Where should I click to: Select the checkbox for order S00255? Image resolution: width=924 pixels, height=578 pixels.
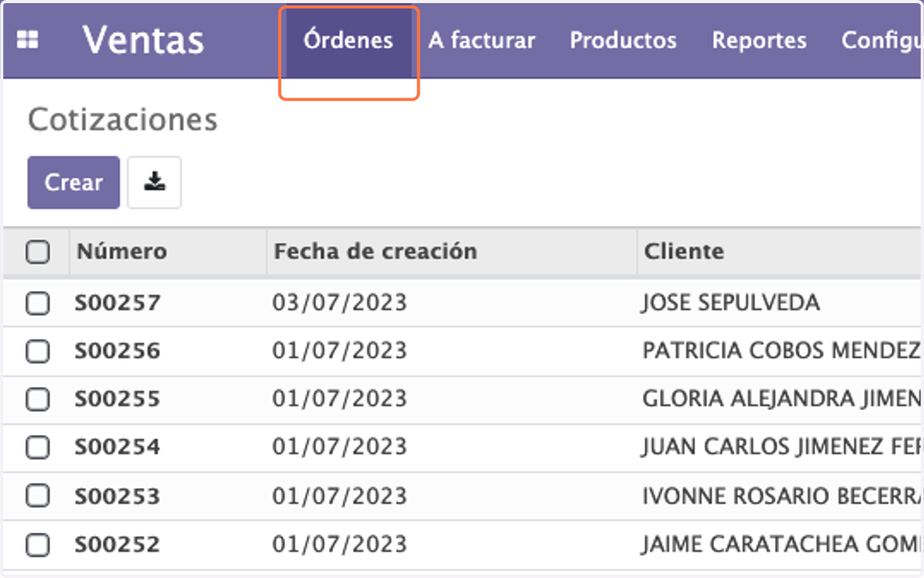38,399
